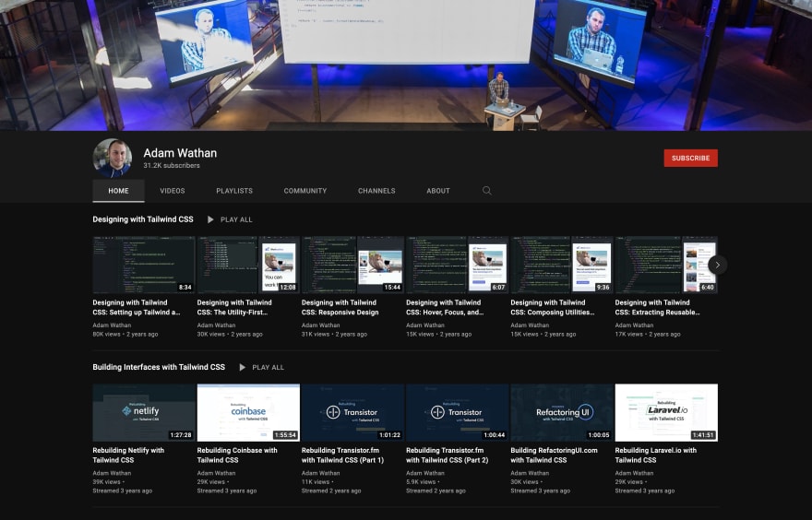This screenshot has height=520, width=812.
Task: Open the Refactoring UI 1:00:05 thumbnail
Action: click(x=562, y=412)
